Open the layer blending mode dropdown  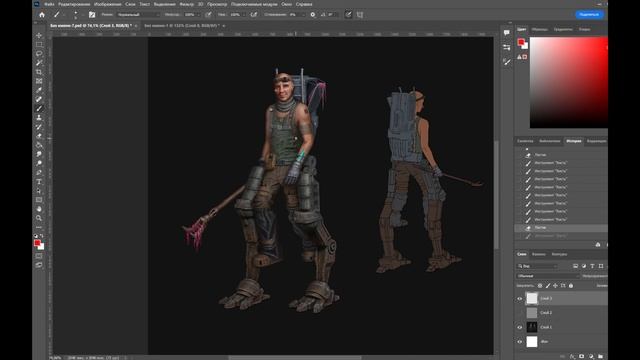point(548,276)
